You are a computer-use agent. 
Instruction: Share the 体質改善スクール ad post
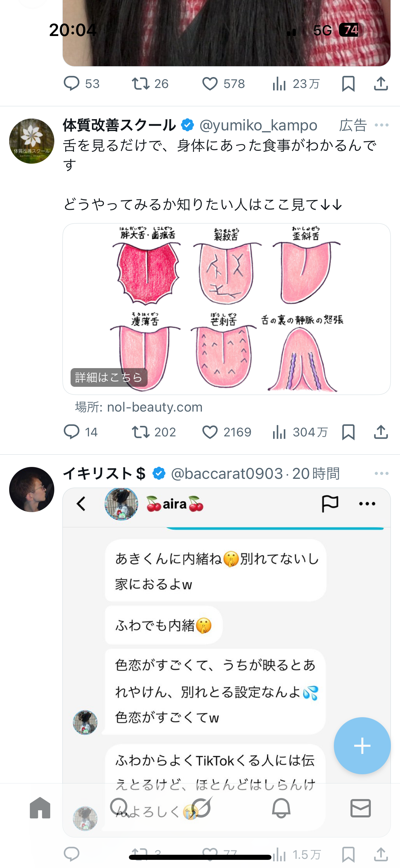(381, 432)
